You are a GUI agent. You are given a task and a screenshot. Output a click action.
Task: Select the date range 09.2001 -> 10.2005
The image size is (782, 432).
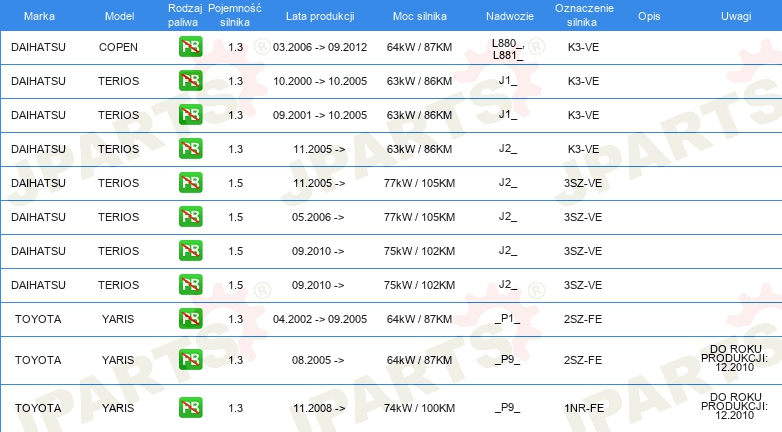point(320,115)
